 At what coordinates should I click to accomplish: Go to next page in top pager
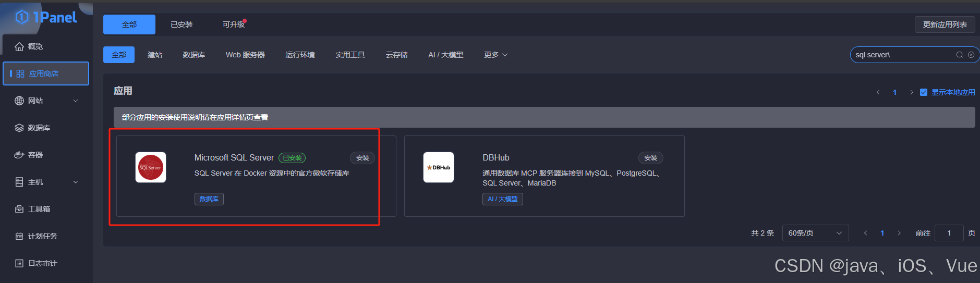point(912,92)
